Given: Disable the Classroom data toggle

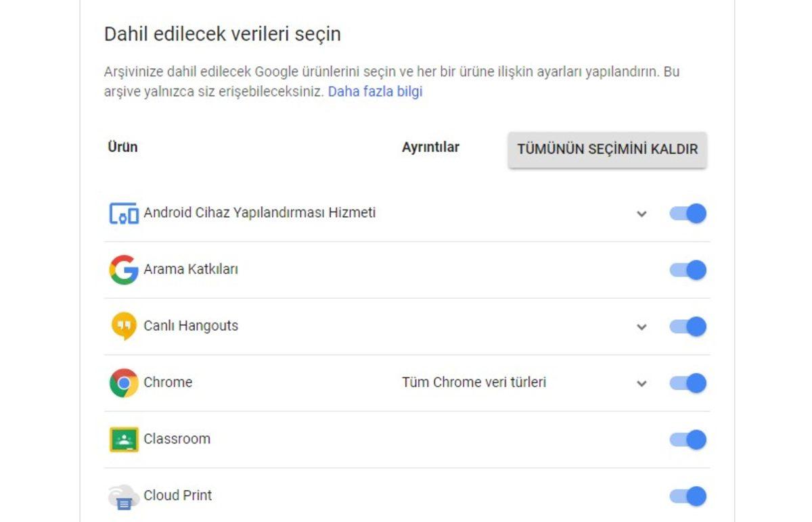Looking at the screenshot, I should tap(687, 438).
